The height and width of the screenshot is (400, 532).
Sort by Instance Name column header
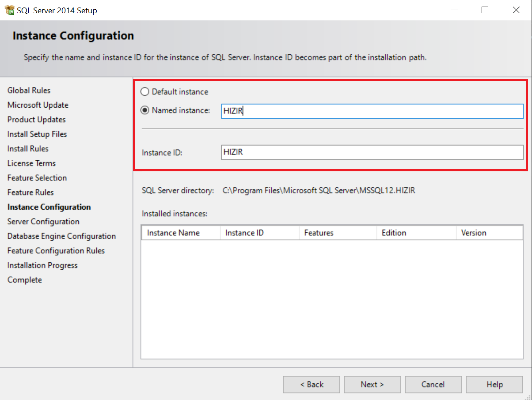click(181, 233)
